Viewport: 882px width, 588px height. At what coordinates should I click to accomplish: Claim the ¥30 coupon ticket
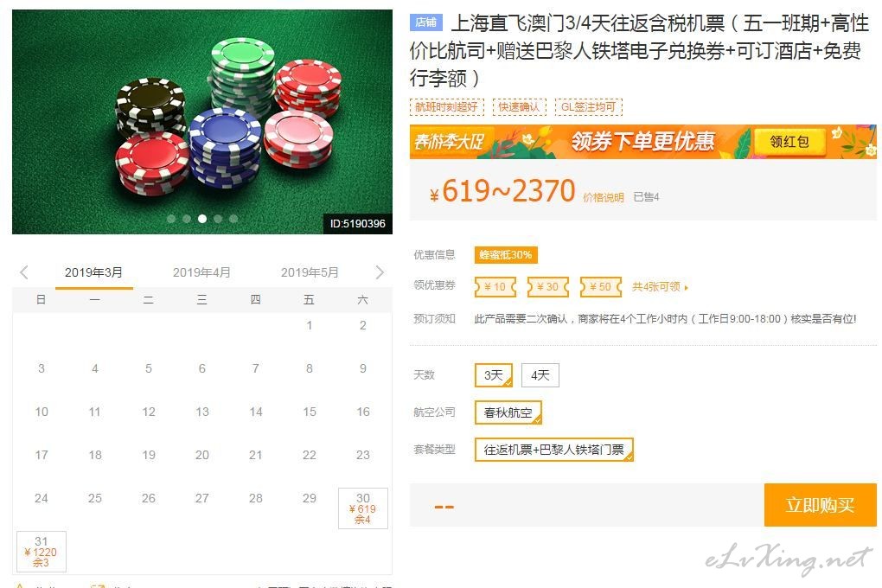pyautogui.click(x=548, y=287)
